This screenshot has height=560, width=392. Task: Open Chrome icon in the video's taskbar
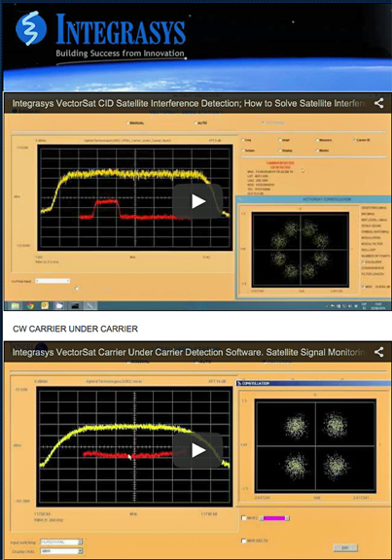point(30,305)
